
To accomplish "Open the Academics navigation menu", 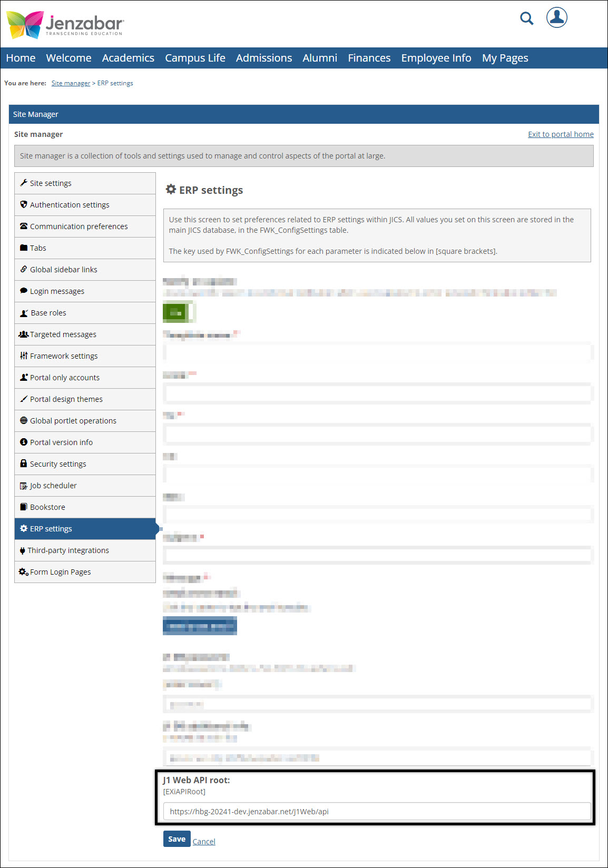I will [x=128, y=58].
